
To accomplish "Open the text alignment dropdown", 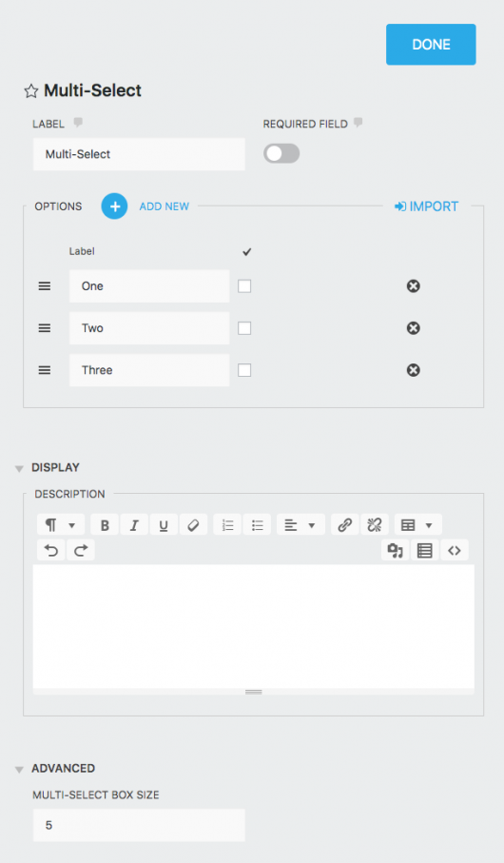I will [300, 525].
